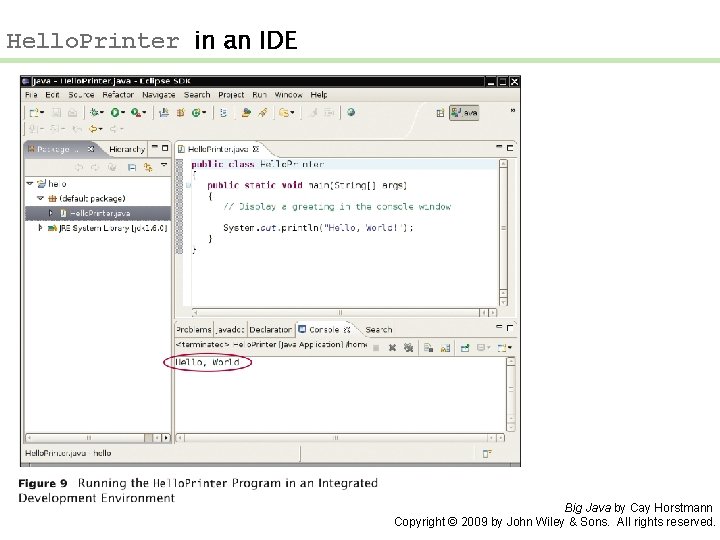Open the Run menu
This screenshot has width=720, height=540.
pyautogui.click(x=259, y=95)
